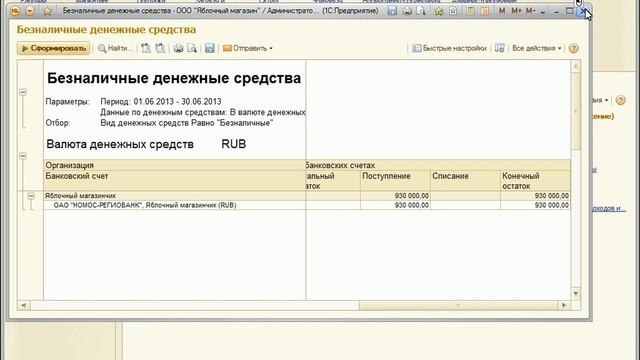Image resolution: width=640 pixels, height=360 pixels.
Task: Click the help icon in the background window
Action: click(x=620, y=100)
